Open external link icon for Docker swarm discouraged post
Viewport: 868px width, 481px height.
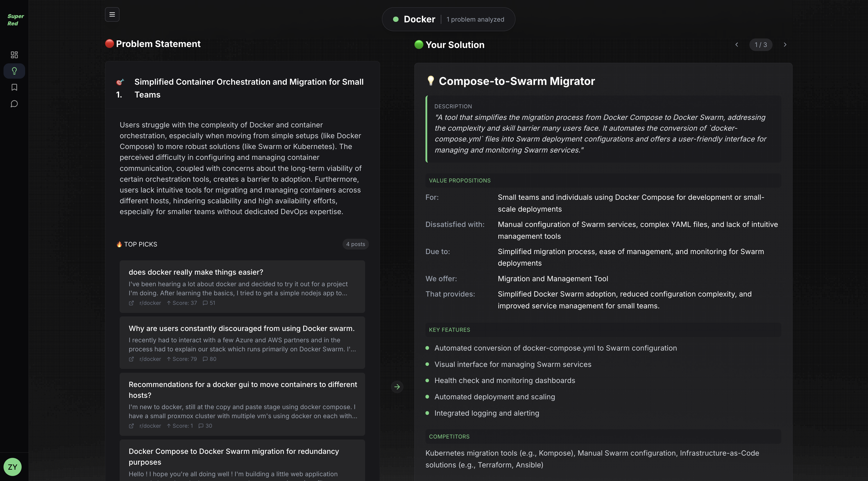[131, 359]
